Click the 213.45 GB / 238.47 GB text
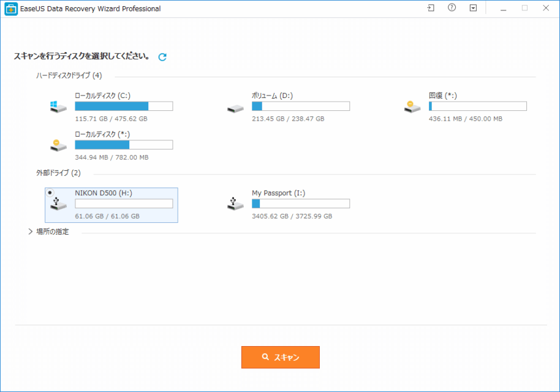This screenshot has width=560, height=392. pos(288,119)
